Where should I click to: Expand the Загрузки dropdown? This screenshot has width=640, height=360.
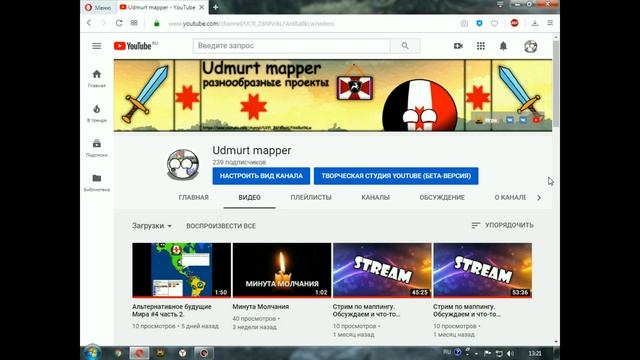tap(152, 226)
